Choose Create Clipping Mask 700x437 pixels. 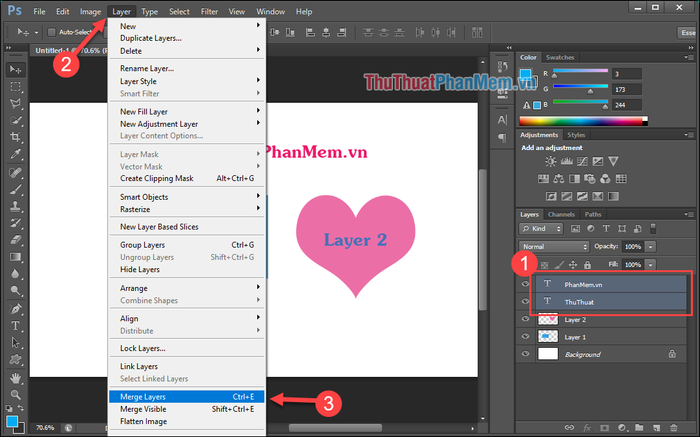[187, 178]
